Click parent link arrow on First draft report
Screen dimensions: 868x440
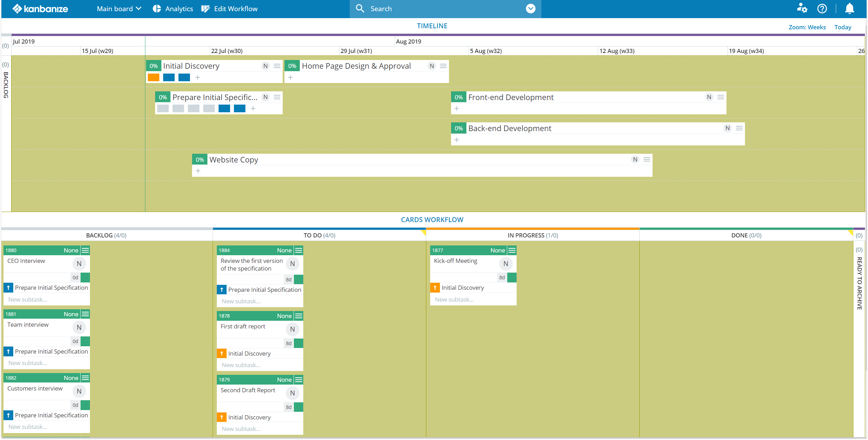point(222,354)
